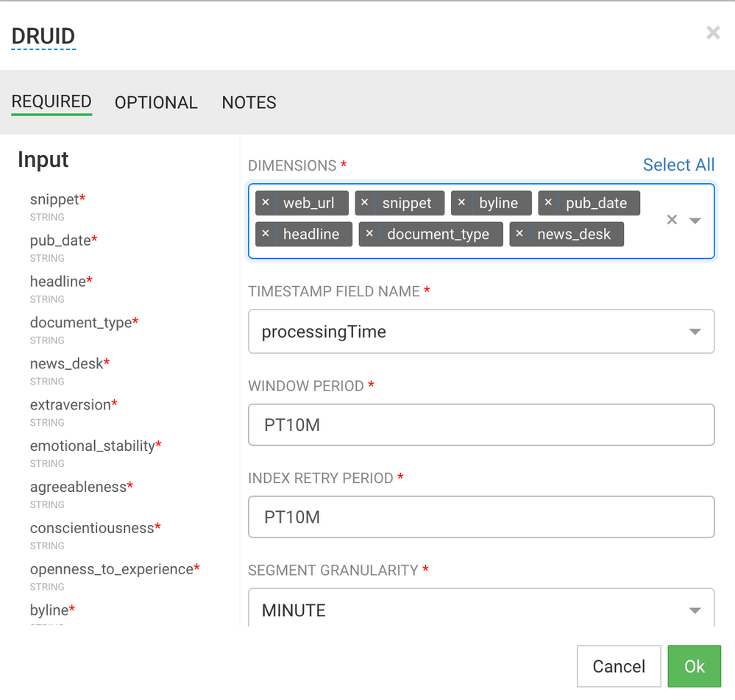Switch to the Notes tab
The image size is (735, 700).
pyautogui.click(x=249, y=102)
